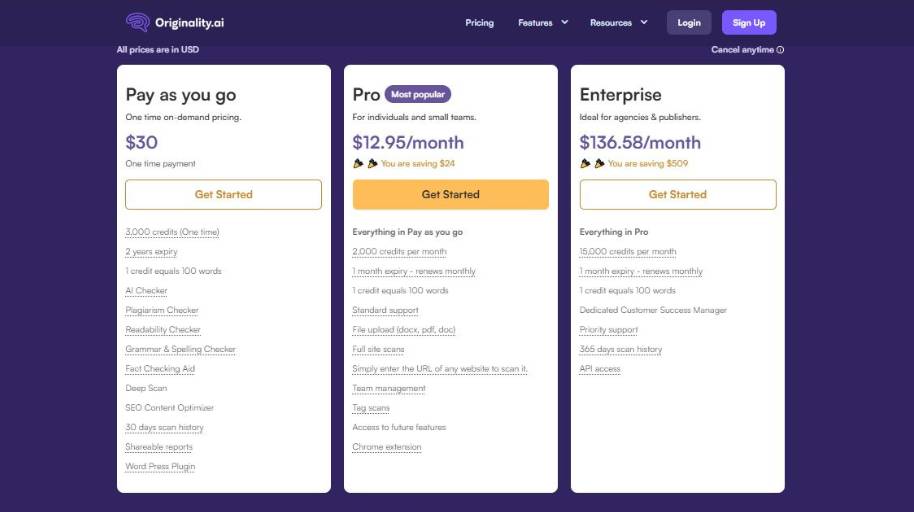Open the Plagiarism Checker feature tooltip
The width and height of the screenshot is (914, 512).
[x=162, y=310]
